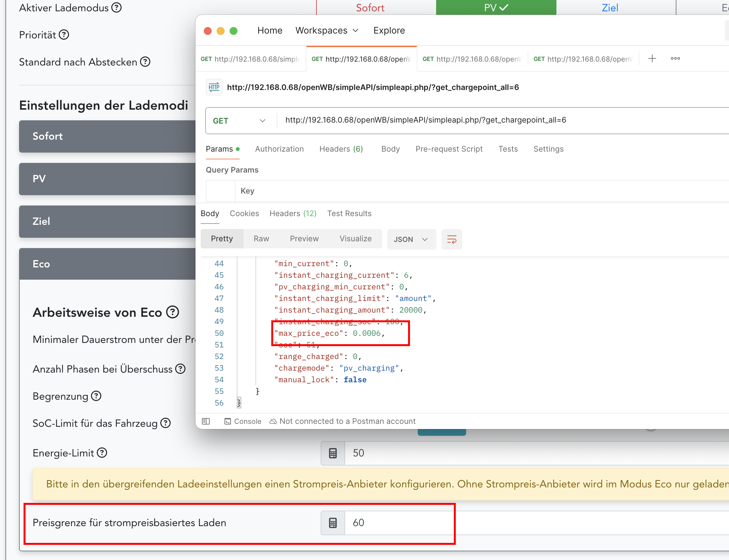Image resolution: width=729 pixels, height=560 pixels.
Task: Select the PV charging mode
Action: [496, 7]
